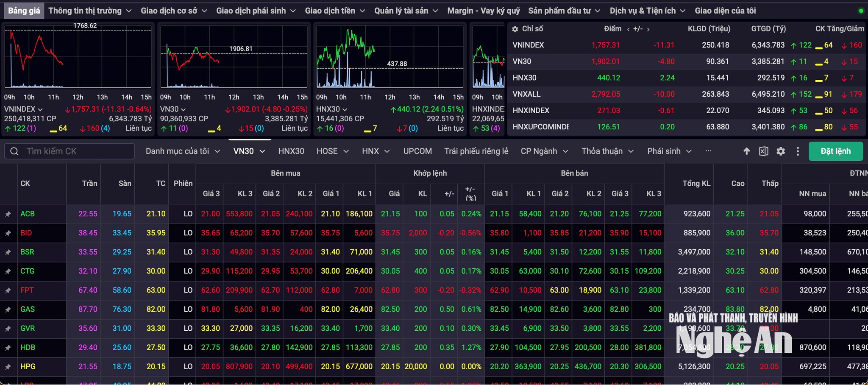Open the watchlist settings gear icon
Image resolution: width=868 pixels, height=385 pixels.
pos(781,151)
